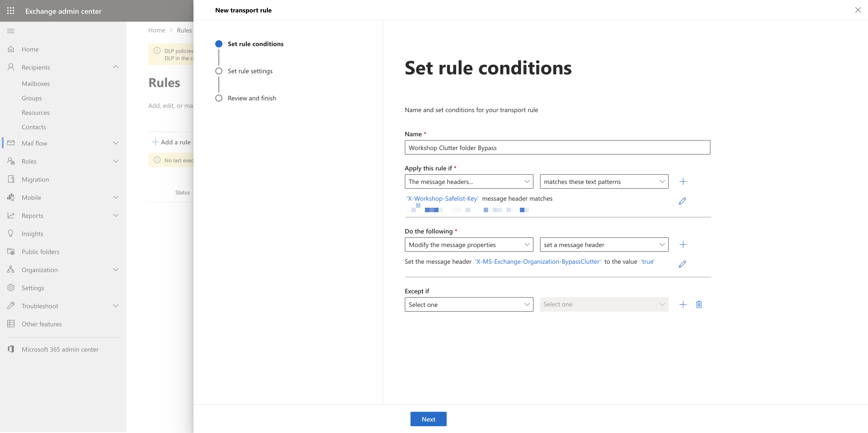Edit the BypassClutter header action pencil

(682, 264)
